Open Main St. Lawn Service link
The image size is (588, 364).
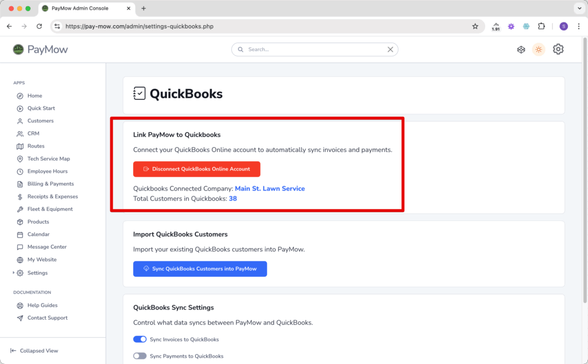270,188
